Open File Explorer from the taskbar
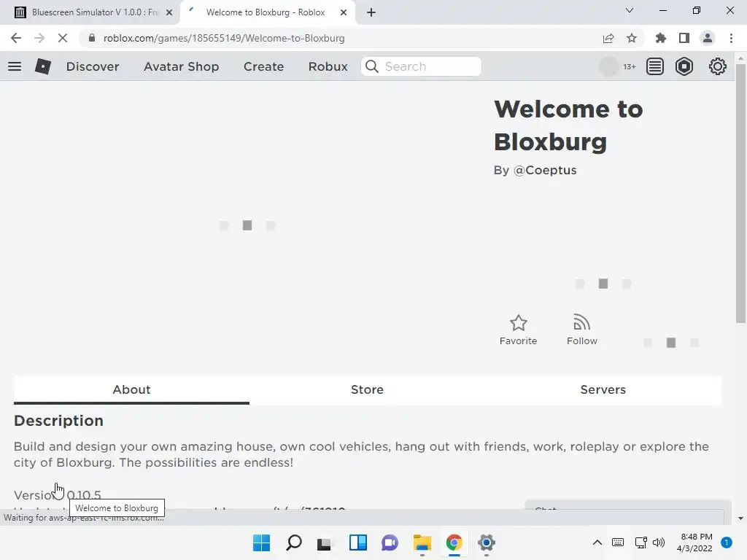The image size is (747, 560). pyautogui.click(x=422, y=542)
